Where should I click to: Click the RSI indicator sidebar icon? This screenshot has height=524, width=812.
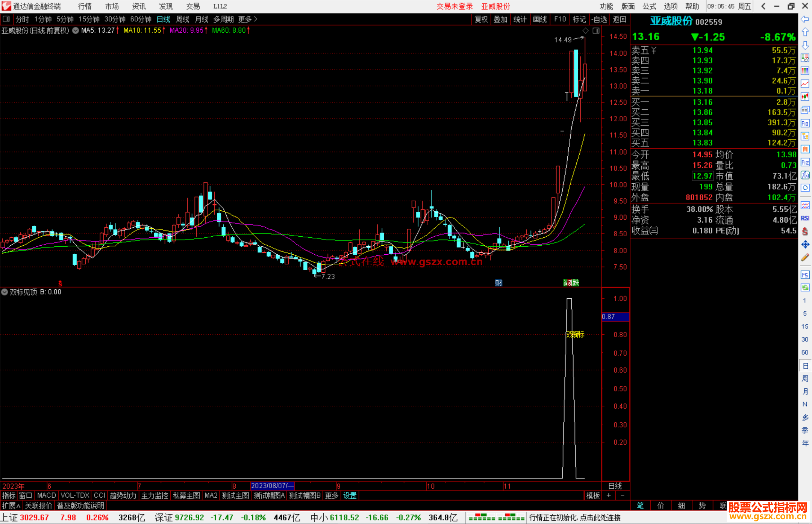(x=805, y=218)
